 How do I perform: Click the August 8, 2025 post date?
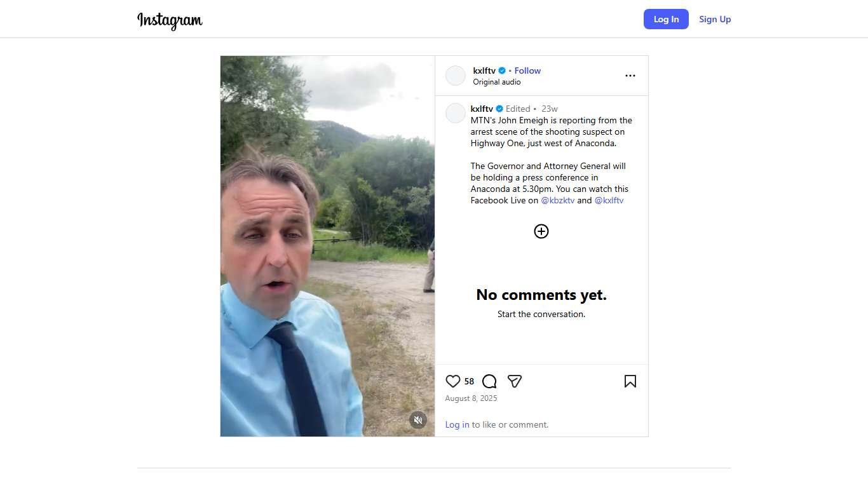[471, 398]
